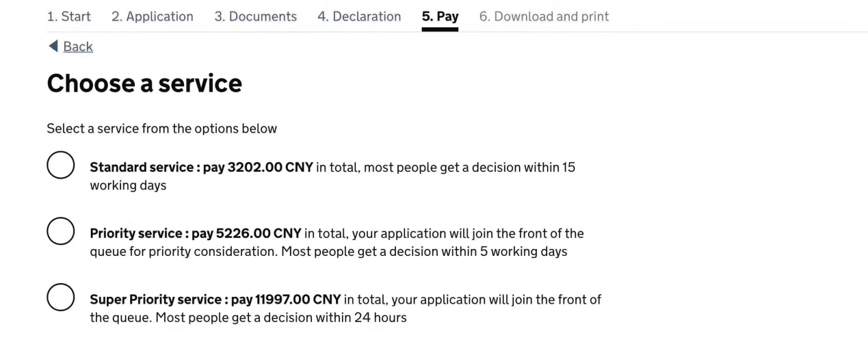Screen dimensions: 868x355
Task: Open the 4. Declaration step
Action: point(359,16)
